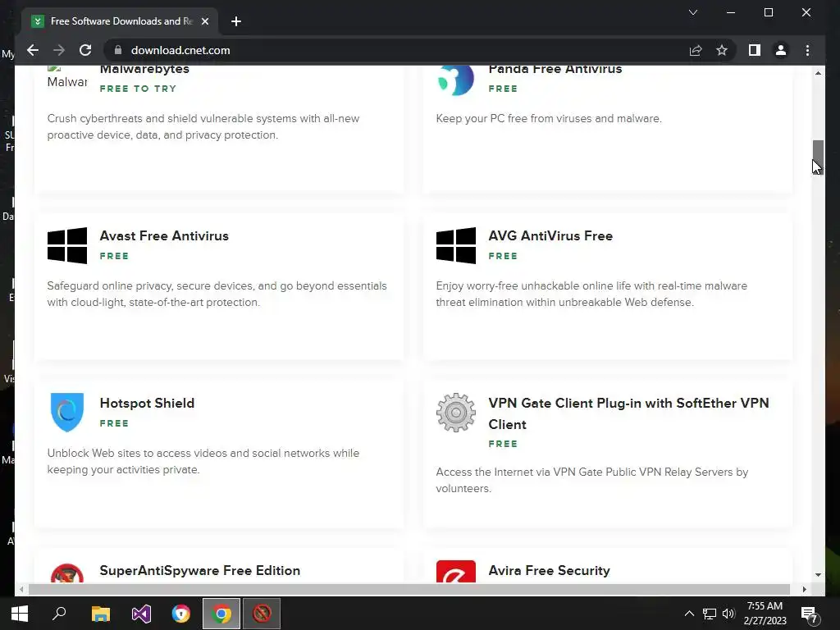Open Windows taskbar search
Image resolution: width=840 pixels, height=630 pixels.
pyautogui.click(x=59, y=614)
